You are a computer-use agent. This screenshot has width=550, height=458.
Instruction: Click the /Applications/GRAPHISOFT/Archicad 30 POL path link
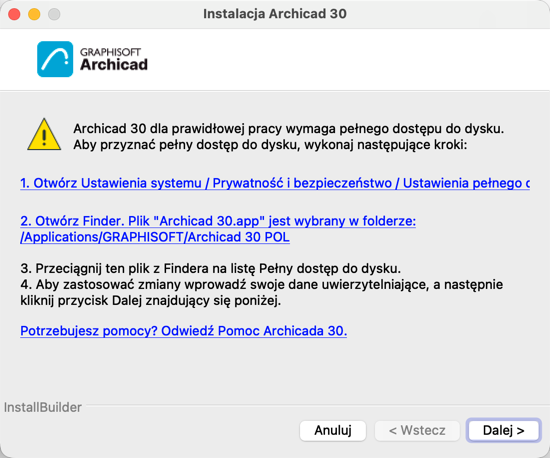pos(155,237)
